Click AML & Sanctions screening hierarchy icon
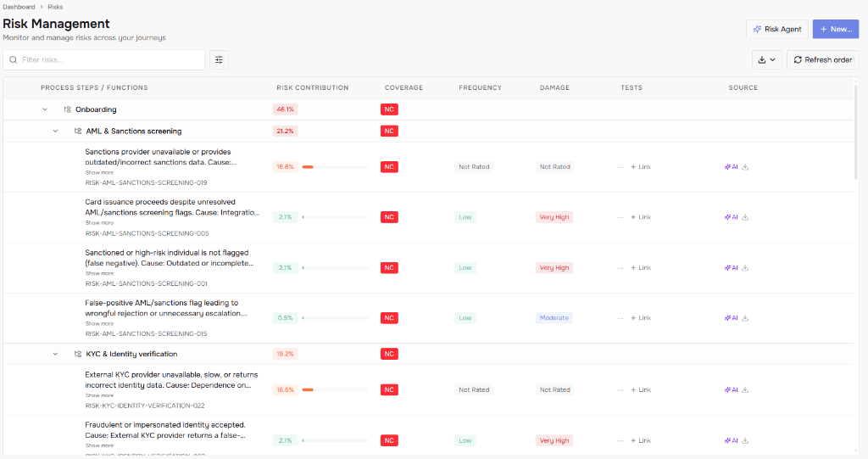Viewport: 868px width, 459px height. point(78,132)
